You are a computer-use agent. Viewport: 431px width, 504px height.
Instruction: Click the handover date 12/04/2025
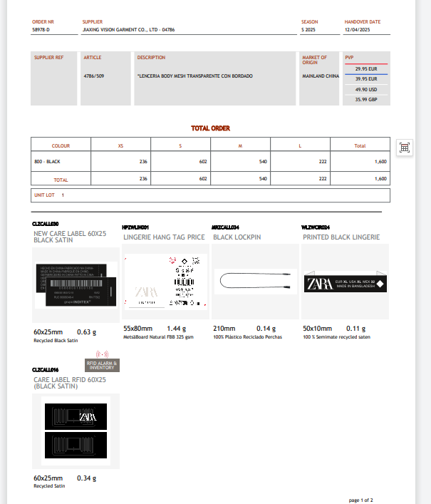(x=357, y=30)
